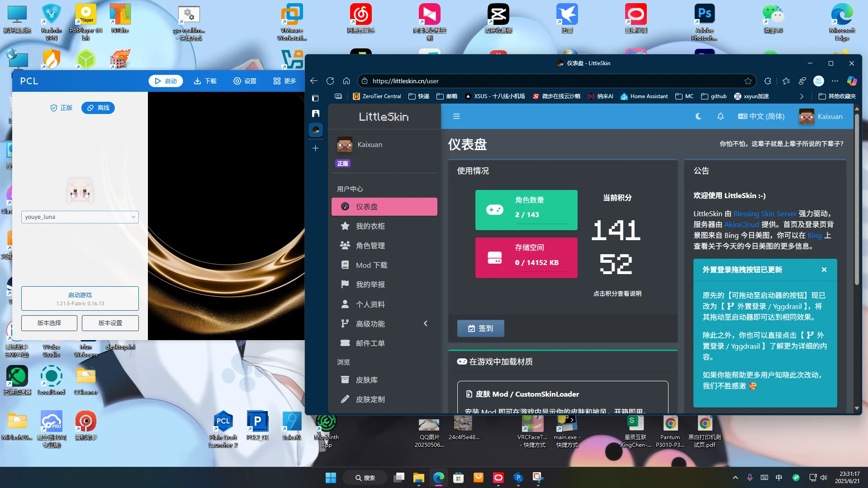Open 邮件工单 in the sidebar
Image resolution: width=868 pixels, height=488 pixels.
pos(384,343)
